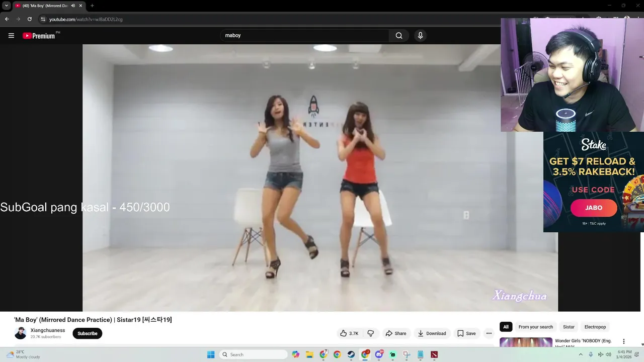This screenshot has width=644, height=362.
Task: Open the weather widget showing 28°C
Action: click(23, 354)
